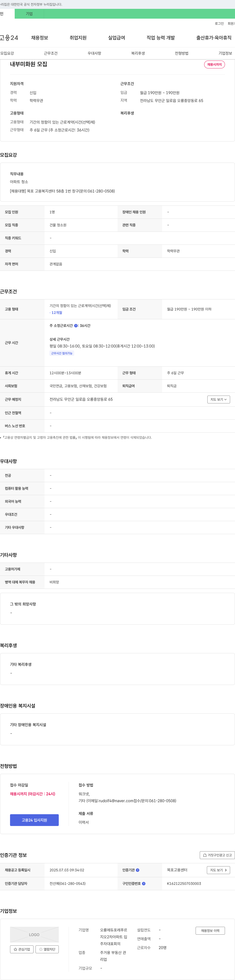Jump to the 전형방법 section tab
This screenshot has height=980, width=235.
[x=181, y=53]
